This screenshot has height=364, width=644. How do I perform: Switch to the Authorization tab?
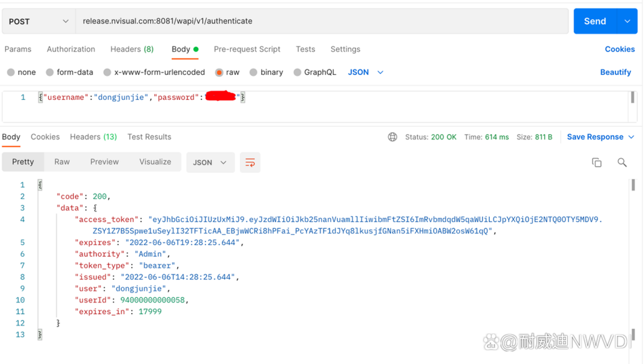coord(71,49)
